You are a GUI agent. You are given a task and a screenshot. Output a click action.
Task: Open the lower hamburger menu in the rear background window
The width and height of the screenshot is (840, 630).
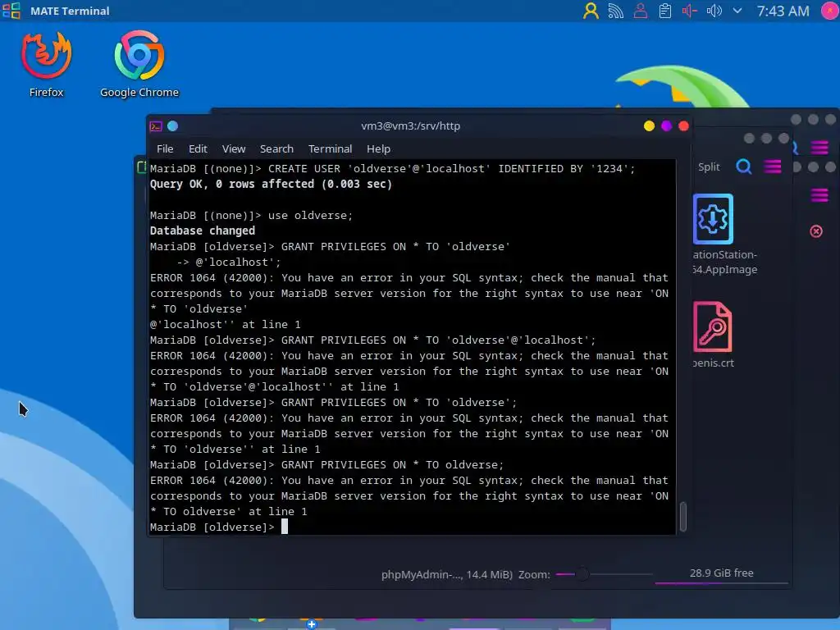tap(819, 195)
